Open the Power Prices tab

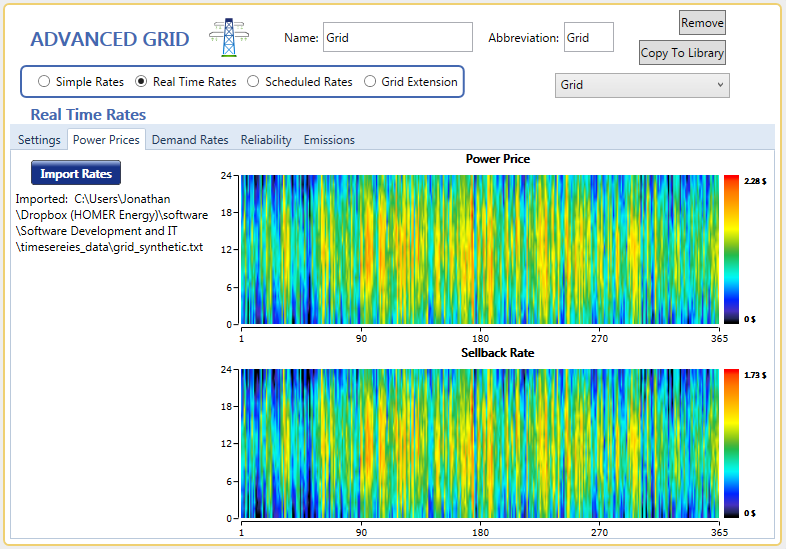pyautogui.click(x=107, y=140)
